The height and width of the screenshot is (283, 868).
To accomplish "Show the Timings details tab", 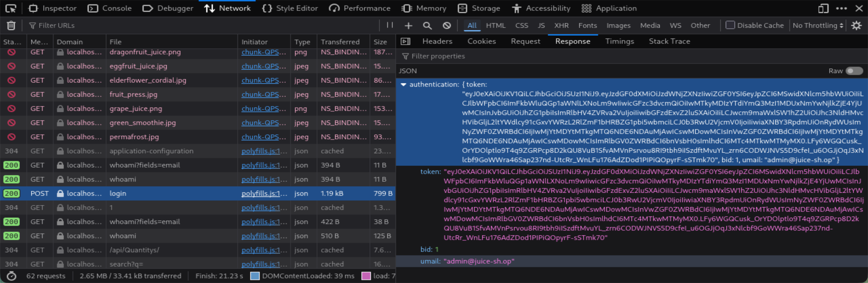I will pos(620,41).
